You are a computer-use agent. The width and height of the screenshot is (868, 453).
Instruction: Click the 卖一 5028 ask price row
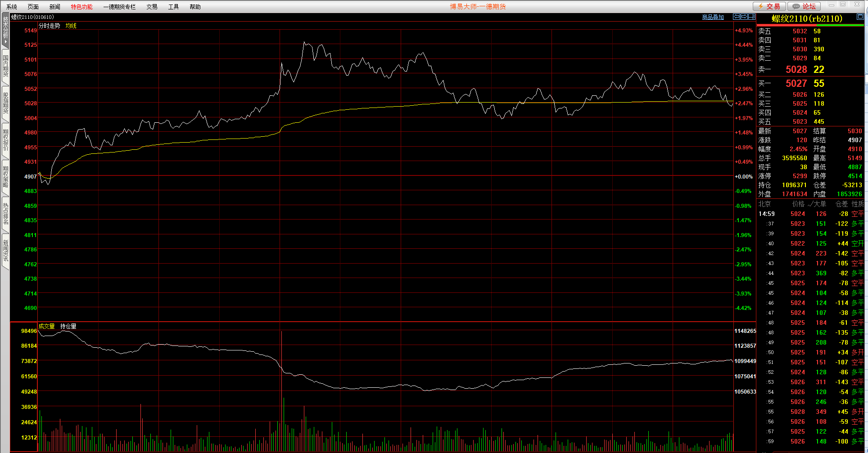[796, 69]
